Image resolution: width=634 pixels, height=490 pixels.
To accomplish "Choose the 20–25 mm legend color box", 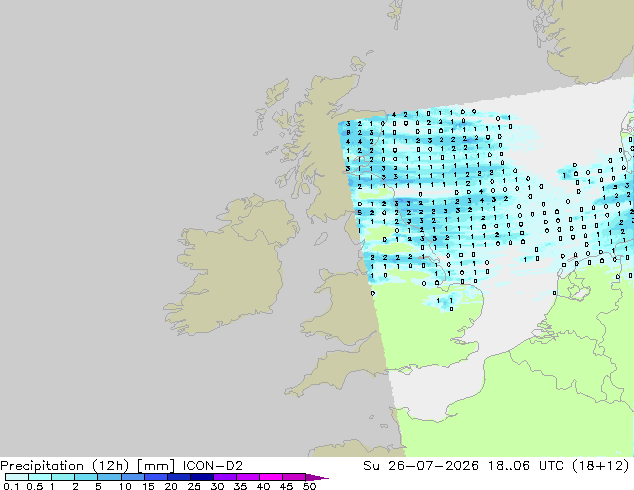I will tap(178, 477).
